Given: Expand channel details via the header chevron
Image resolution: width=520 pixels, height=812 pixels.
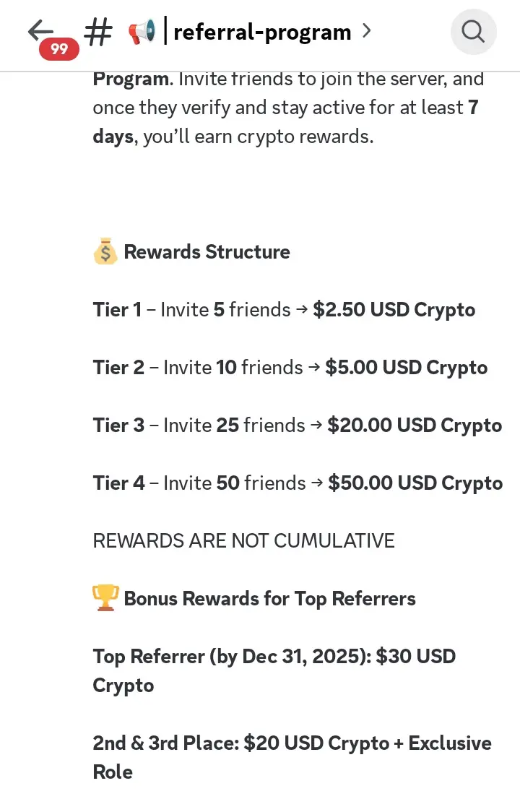Looking at the screenshot, I should [367, 31].
